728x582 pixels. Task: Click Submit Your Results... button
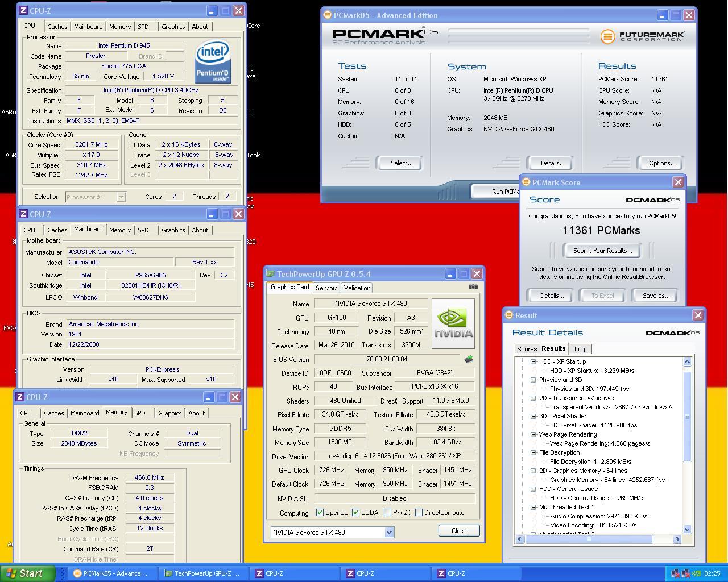[602, 251]
